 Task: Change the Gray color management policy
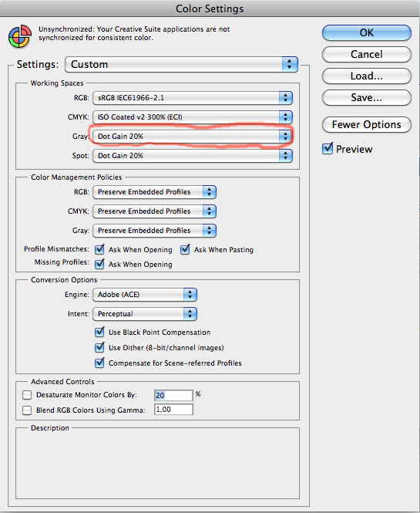coord(154,231)
